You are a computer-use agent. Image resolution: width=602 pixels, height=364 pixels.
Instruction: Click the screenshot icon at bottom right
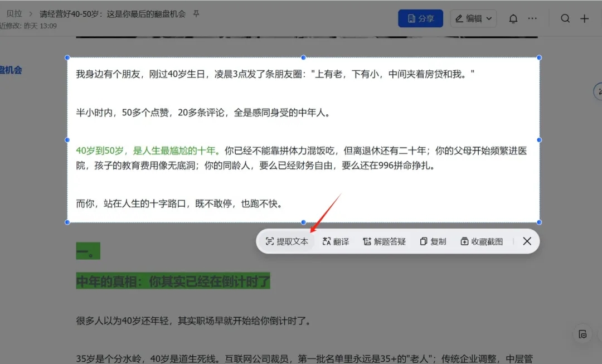coord(582,334)
